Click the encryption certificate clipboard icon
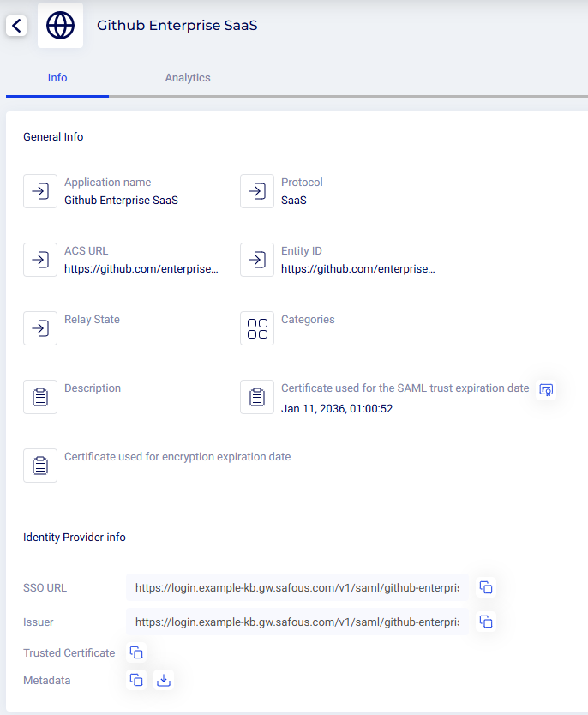The height and width of the screenshot is (715, 588). pos(40,466)
